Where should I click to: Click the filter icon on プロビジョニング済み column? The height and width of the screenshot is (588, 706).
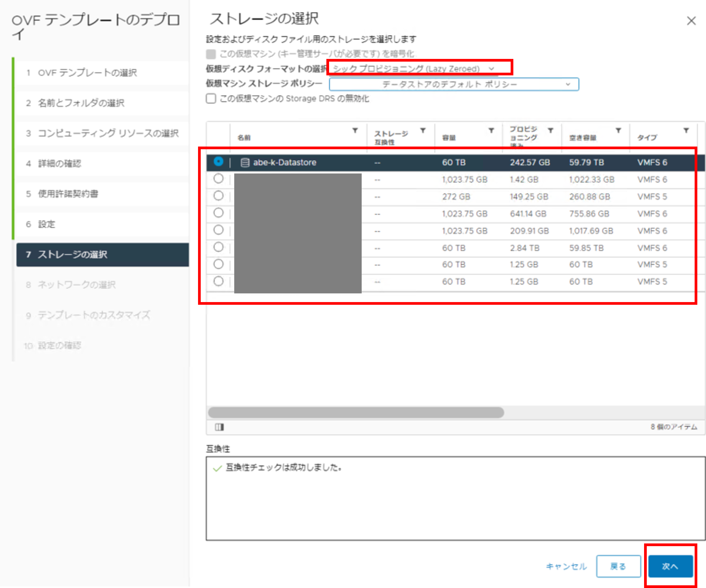(x=551, y=130)
